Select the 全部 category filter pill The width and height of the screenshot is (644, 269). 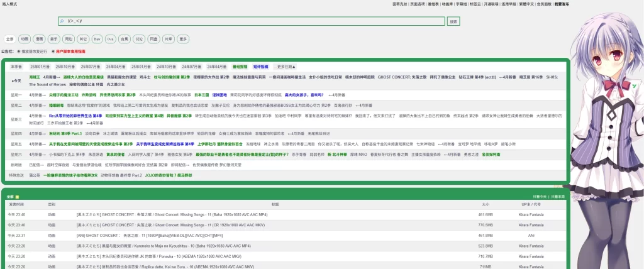(x=10, y=39)
